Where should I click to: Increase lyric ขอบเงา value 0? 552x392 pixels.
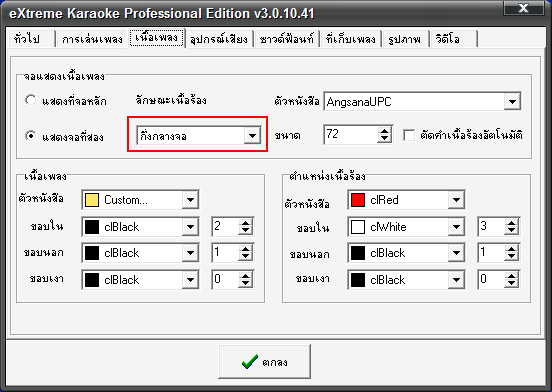pos(245,276)
